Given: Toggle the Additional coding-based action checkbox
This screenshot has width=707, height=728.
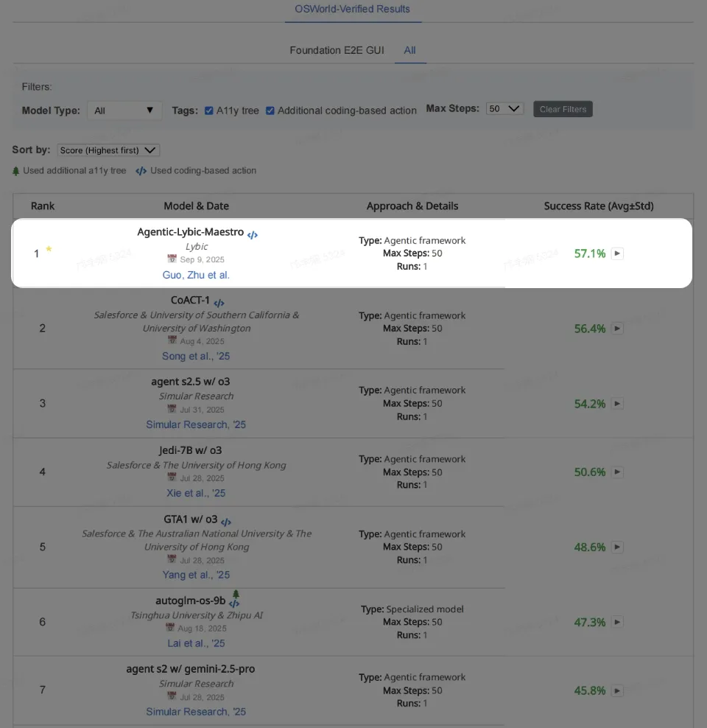Looking at the screenshot, I should [270, 111].
